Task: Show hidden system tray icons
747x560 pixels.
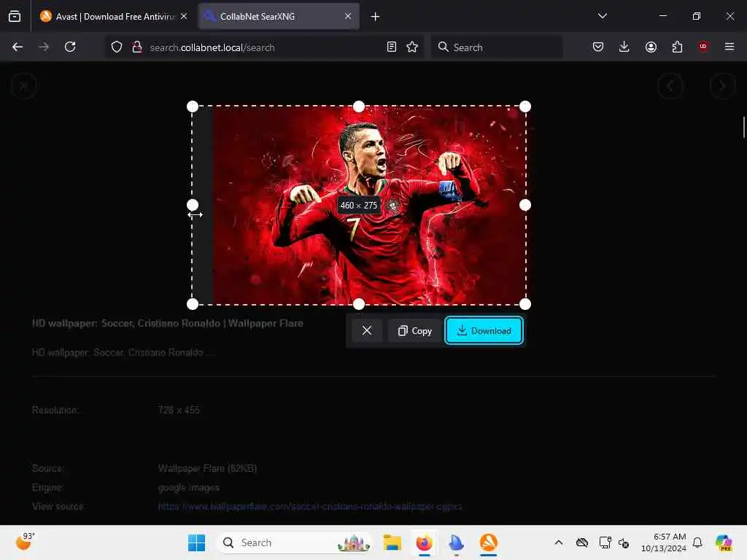Action: point(559,542)
